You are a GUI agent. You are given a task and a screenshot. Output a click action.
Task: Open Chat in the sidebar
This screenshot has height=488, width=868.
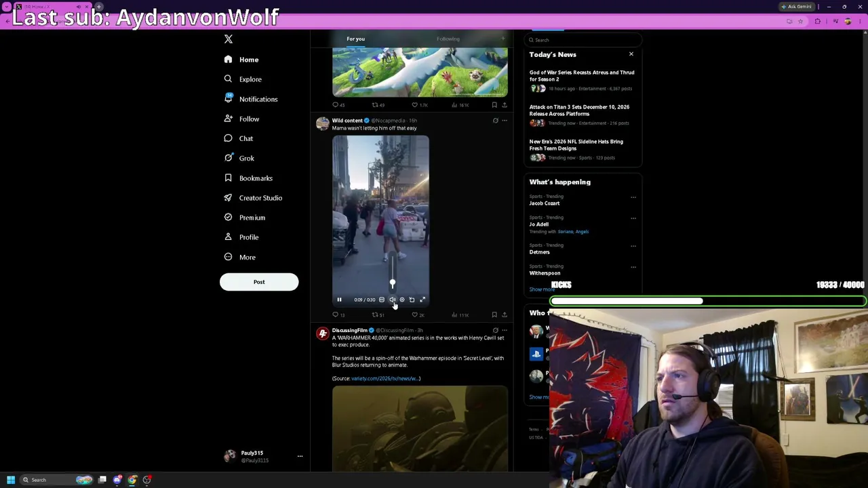pyautogui.click(x=238, y=138)
